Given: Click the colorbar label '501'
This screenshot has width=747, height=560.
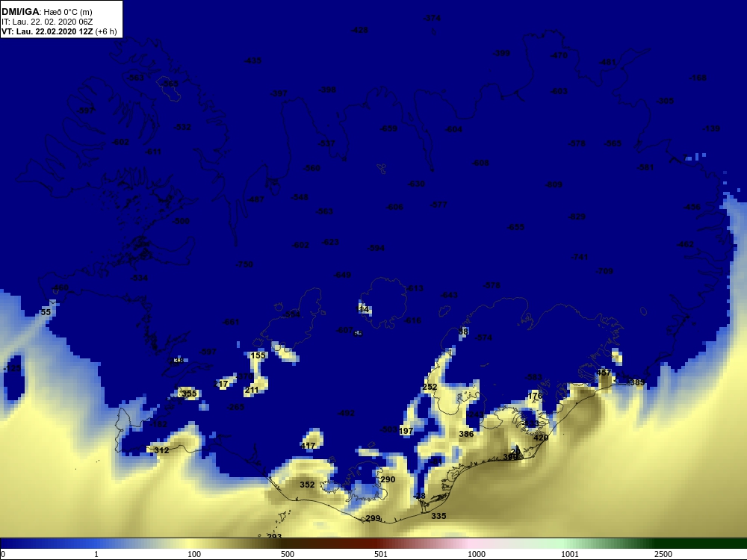Looking at the screenshot, I should (381, 554).
